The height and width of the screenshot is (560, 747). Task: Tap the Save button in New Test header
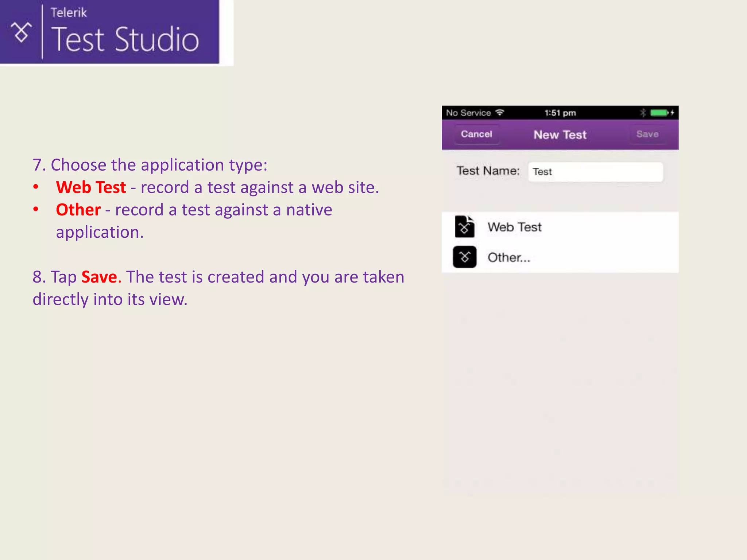coord(647,134)
